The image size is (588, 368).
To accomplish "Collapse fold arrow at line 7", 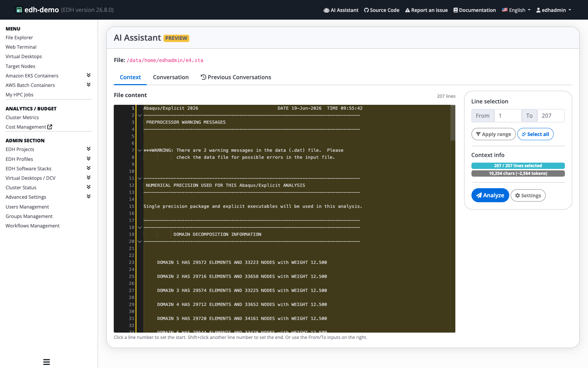I will (140, 150).
